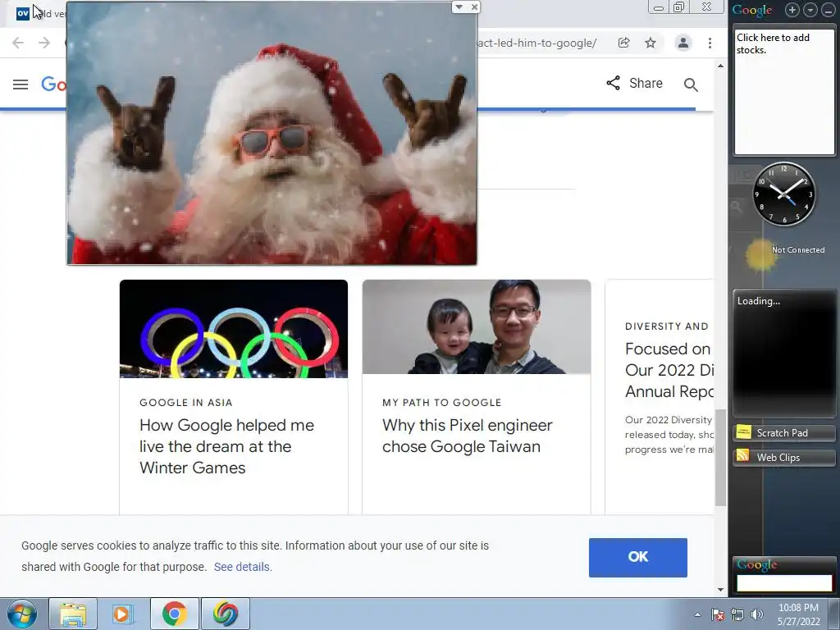
Task: Open the Pixel engineer photo thumbnail
Action: 477,326
